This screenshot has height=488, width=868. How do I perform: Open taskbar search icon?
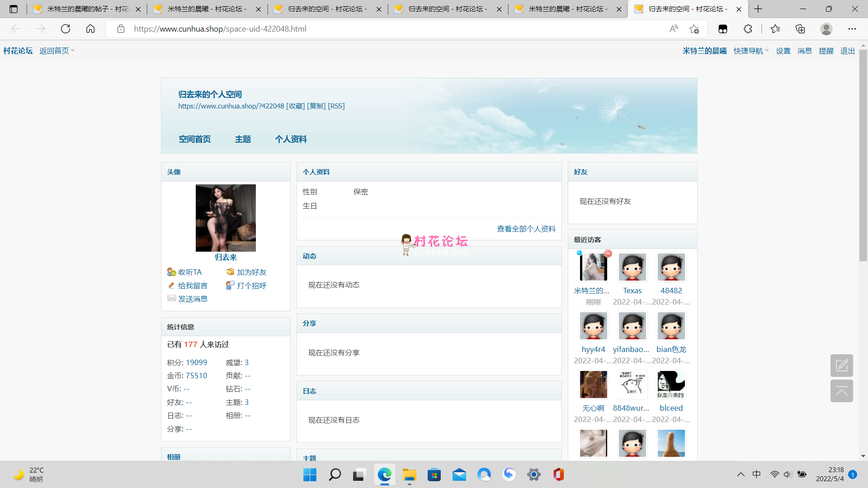(335, 474)
